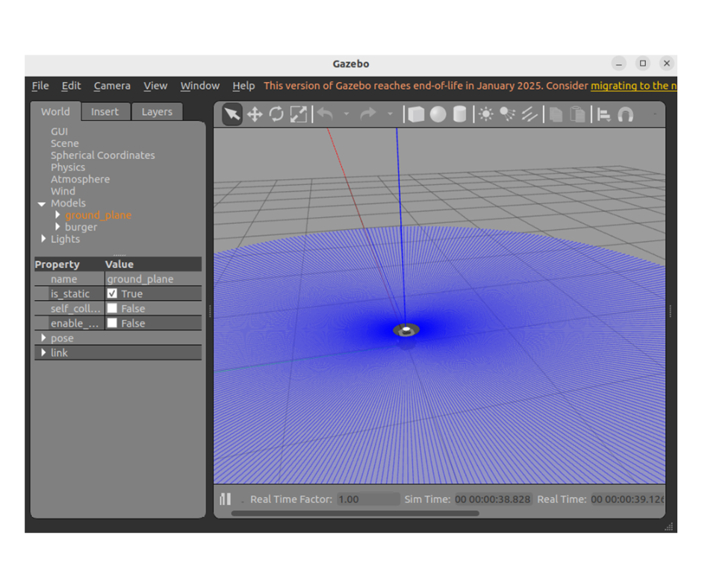
Task: Enable the enable_wind checkbox
Action: 112,323
